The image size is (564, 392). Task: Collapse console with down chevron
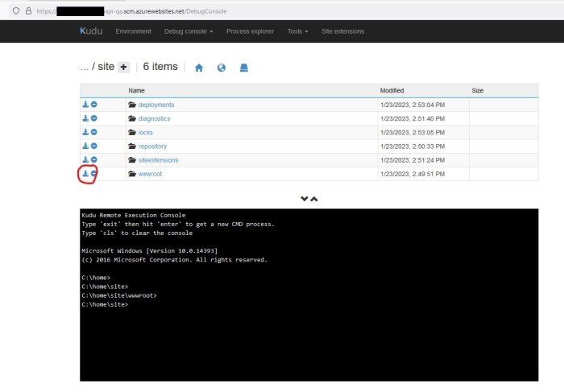[x=305, y=198]
